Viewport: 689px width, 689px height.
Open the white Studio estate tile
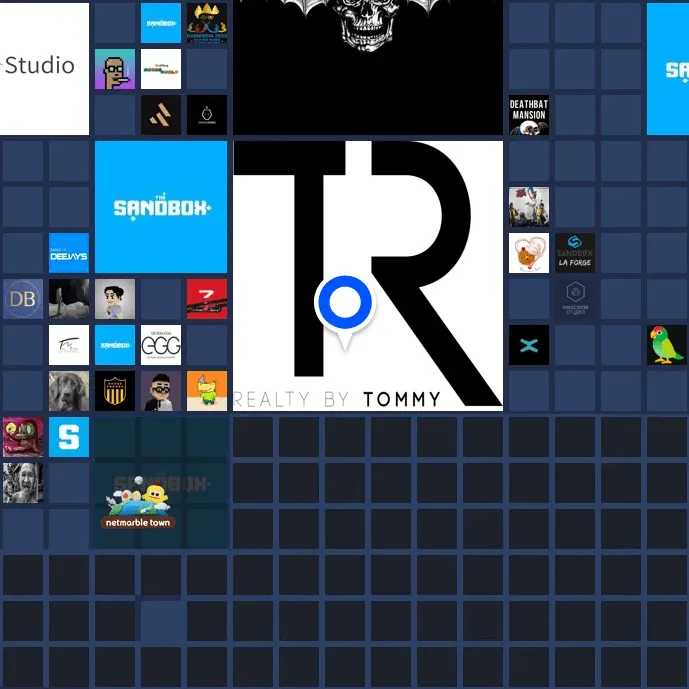click(44, 69)
